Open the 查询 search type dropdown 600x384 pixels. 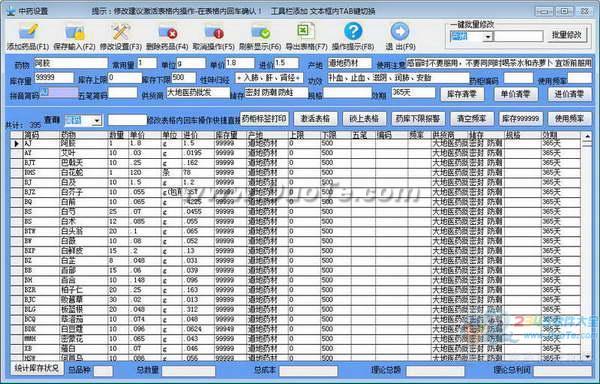pos(97,121)
